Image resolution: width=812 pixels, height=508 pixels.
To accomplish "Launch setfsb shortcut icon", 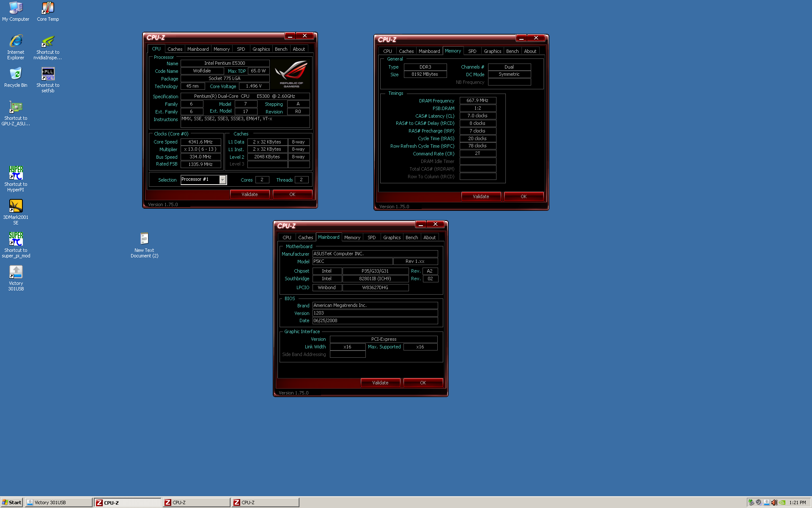I will click(48, 80).
